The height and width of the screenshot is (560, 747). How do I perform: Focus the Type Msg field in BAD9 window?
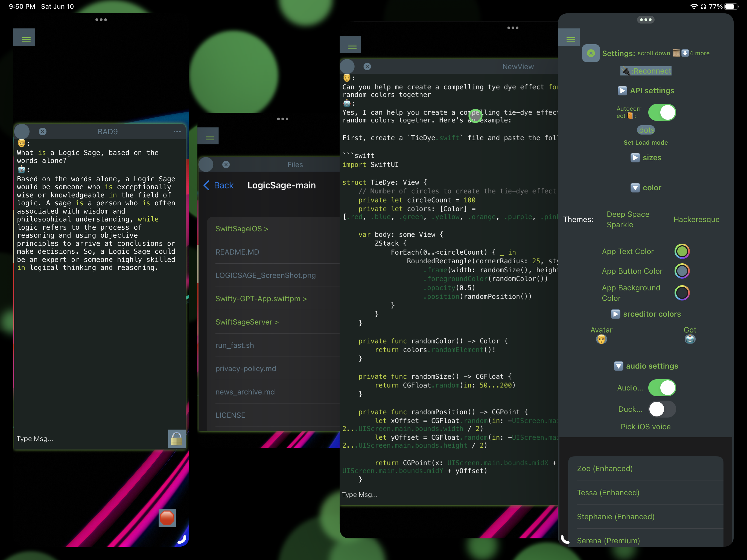[91, 439]
